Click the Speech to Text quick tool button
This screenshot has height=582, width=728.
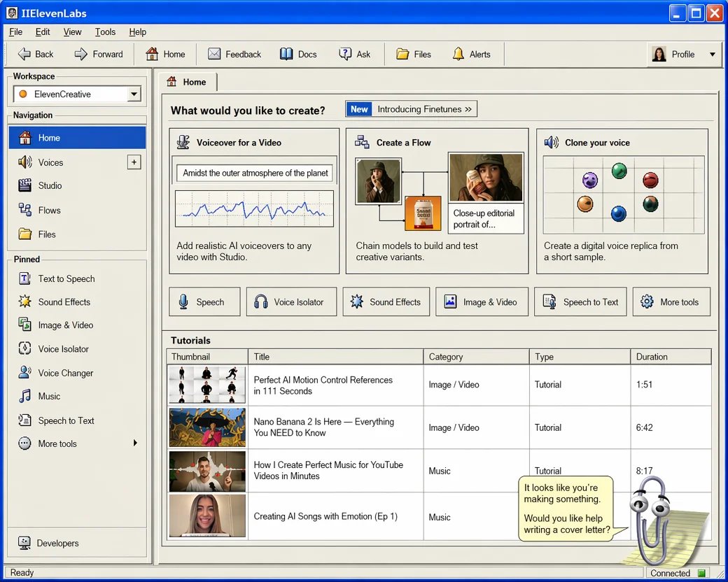[580, 302]
